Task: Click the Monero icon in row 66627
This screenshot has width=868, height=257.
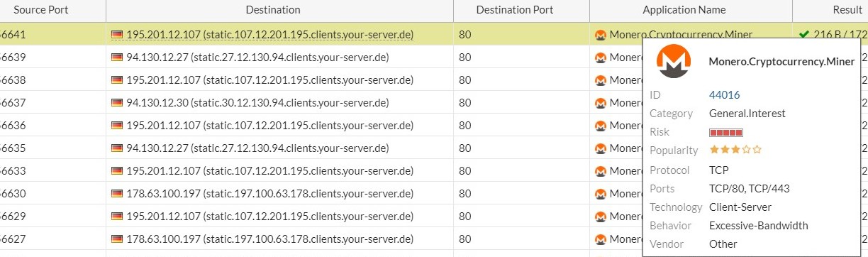Action: tap(600, 239)
